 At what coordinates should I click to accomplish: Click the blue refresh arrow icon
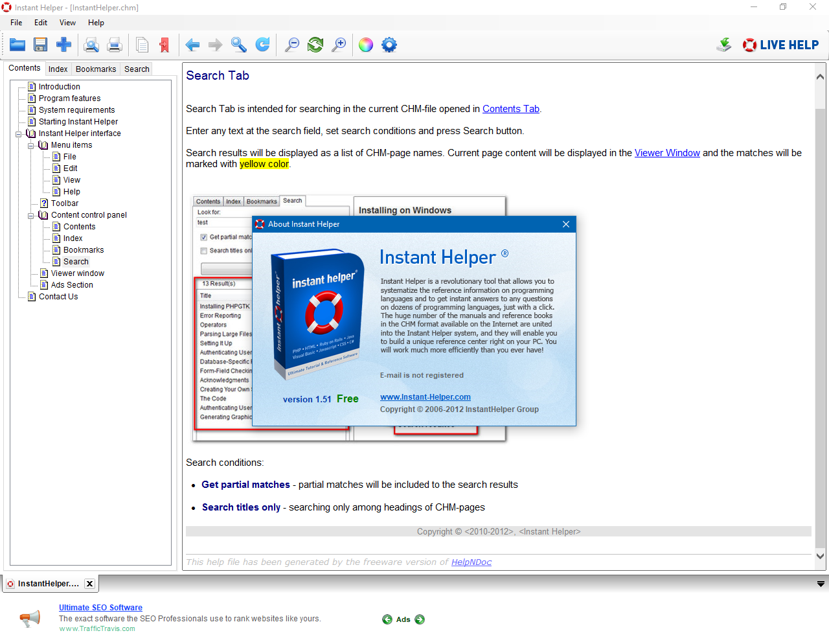tap(262, 45)
